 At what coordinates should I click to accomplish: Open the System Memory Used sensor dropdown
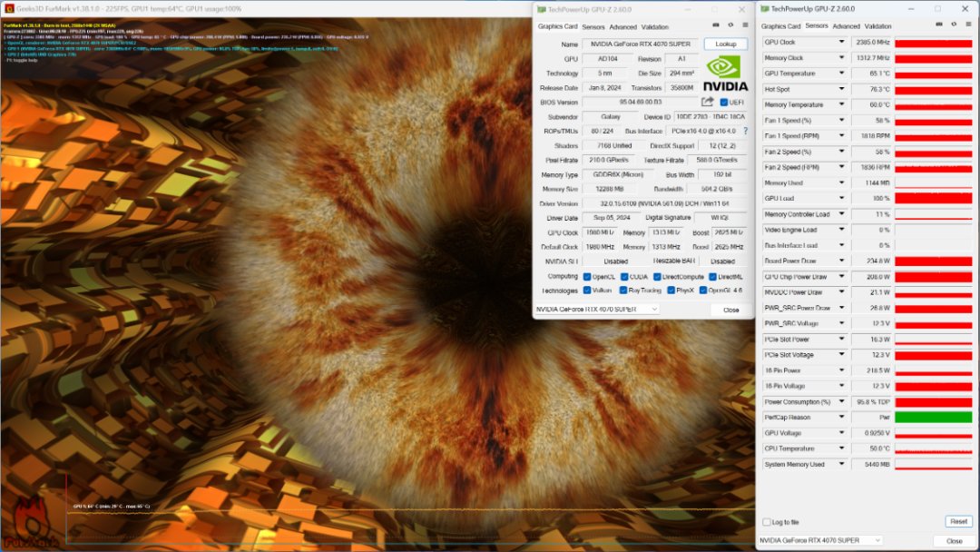pyautogui.click(x=841, y=464)
